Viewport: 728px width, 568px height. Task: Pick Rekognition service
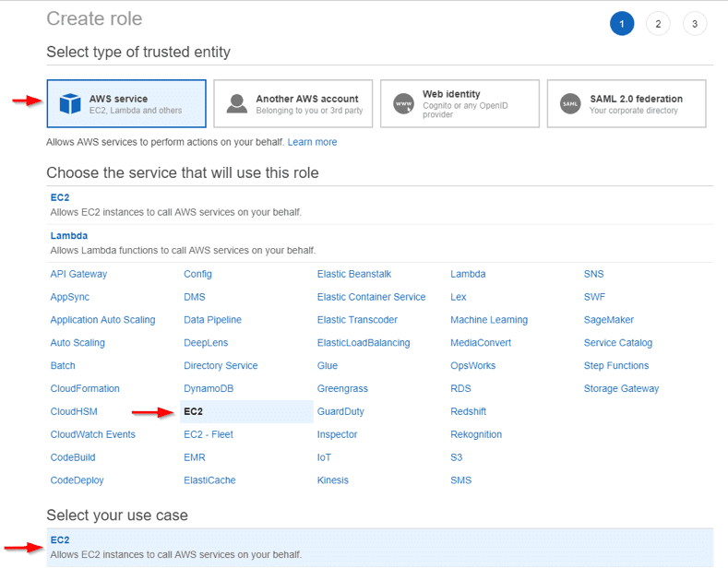tap(476, 434)
